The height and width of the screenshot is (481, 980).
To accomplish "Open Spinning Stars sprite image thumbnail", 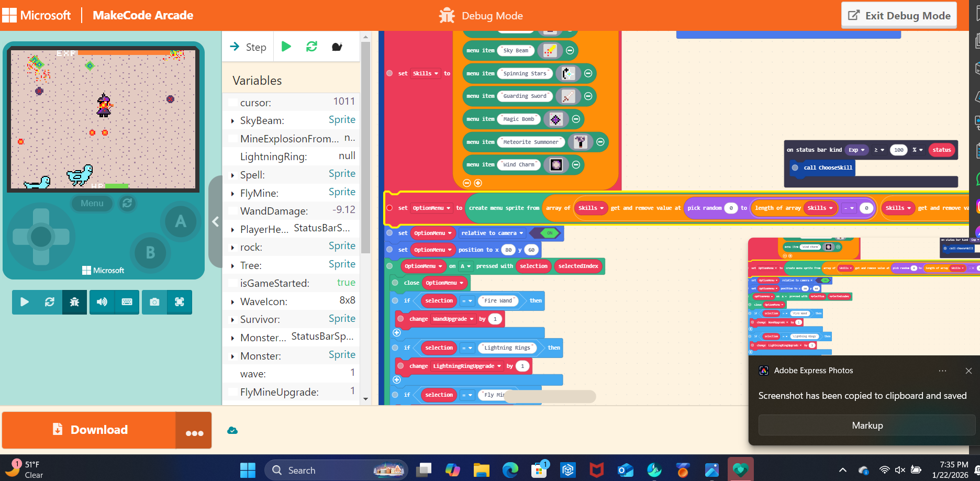I will [567, 74].
